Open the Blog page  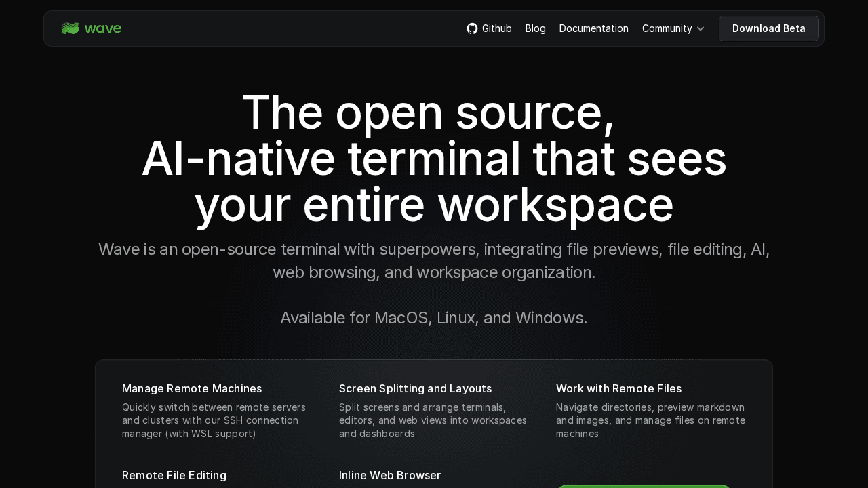(x=535, y=28)
